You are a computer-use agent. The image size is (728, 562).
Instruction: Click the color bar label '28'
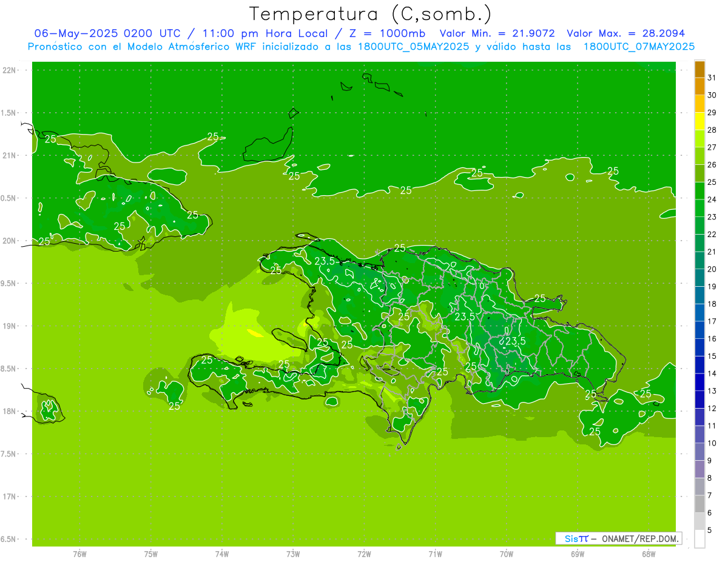coord(712,130)
